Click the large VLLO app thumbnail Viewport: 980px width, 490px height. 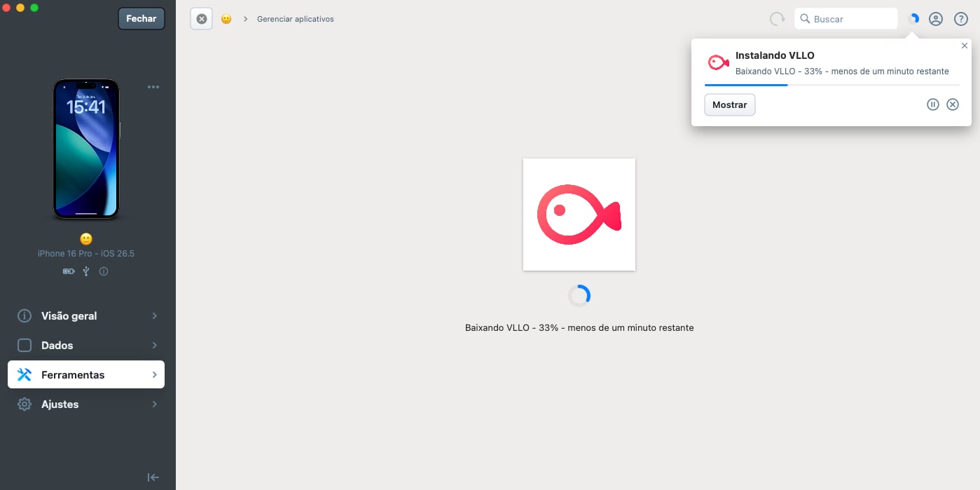pyautogui.click(x=579, y=215)
